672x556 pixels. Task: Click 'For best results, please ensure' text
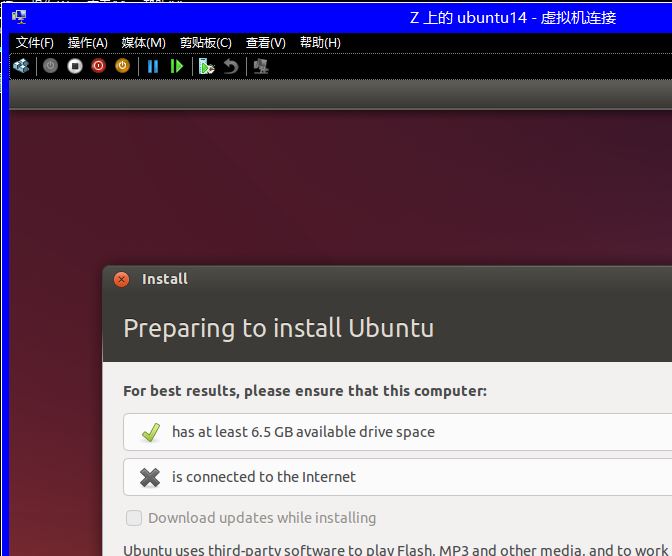[305, 391]
